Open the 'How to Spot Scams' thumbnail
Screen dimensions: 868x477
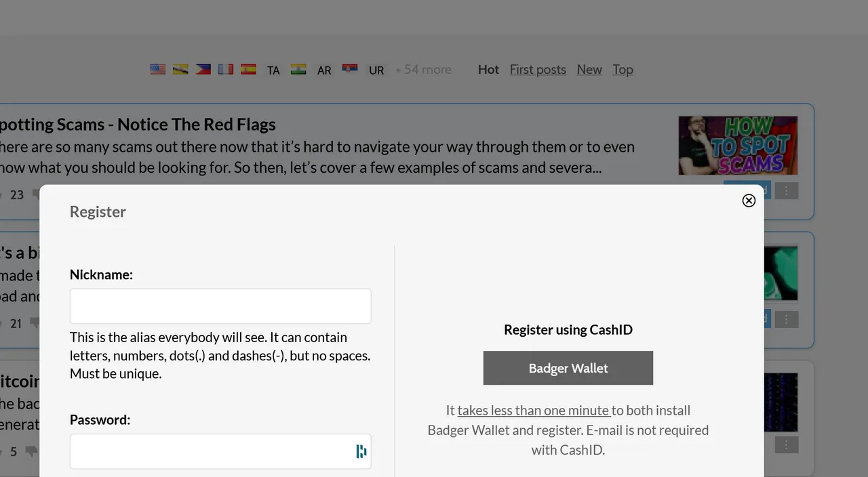click(738, 146)
